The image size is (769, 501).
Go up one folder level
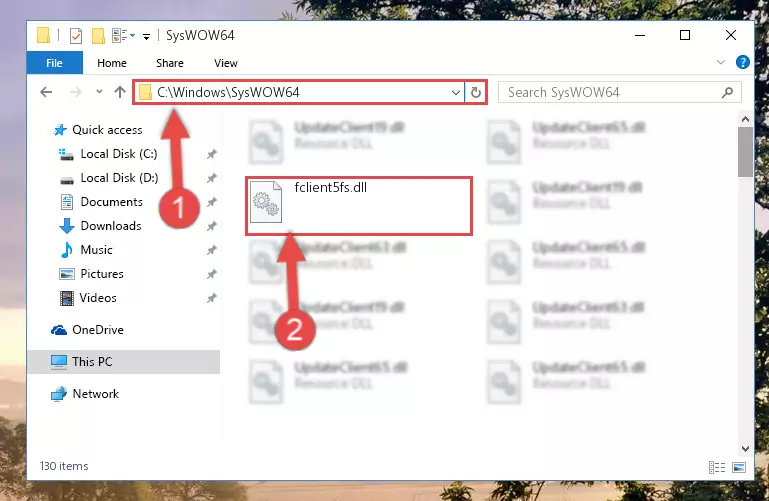click(120, 92)
